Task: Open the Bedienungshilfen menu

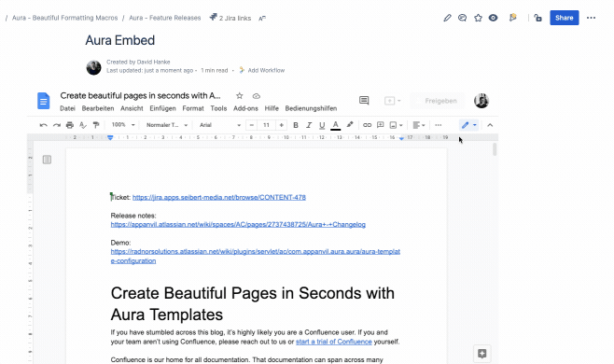Action: [x=311, y=108]
